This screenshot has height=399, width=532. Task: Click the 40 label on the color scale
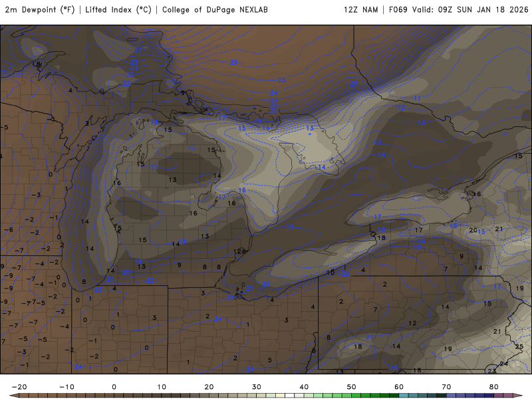304,387
